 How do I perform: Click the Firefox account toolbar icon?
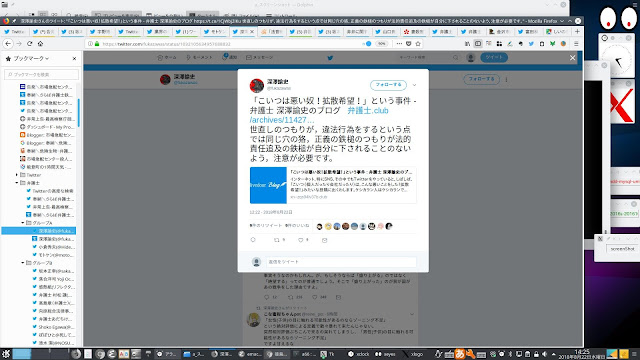point(563,44)
